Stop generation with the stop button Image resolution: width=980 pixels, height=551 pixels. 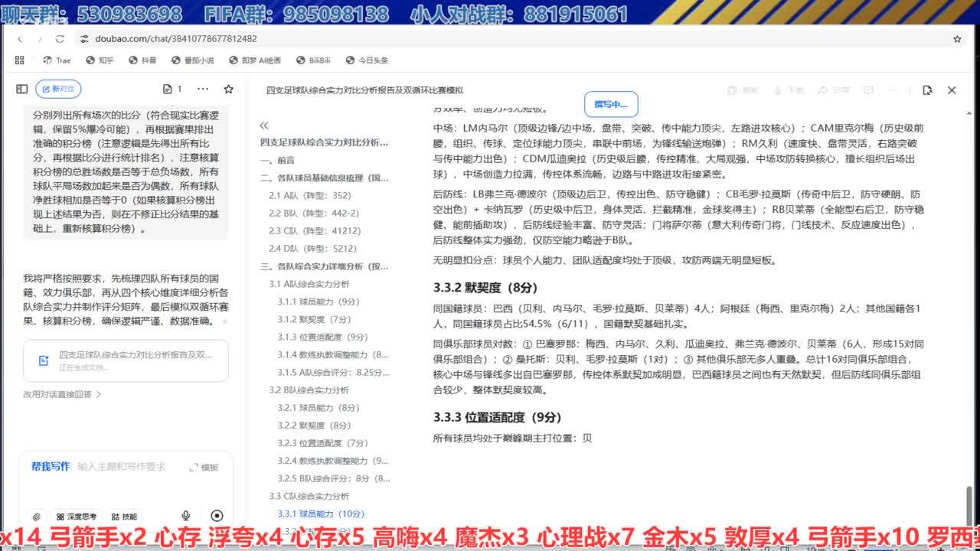217,517
